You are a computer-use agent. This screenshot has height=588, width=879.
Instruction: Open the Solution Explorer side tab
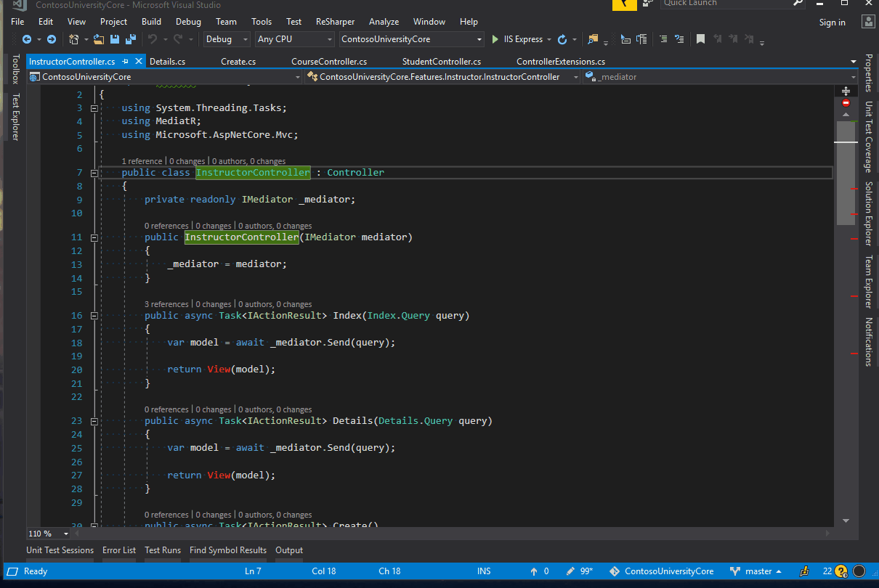868,213
